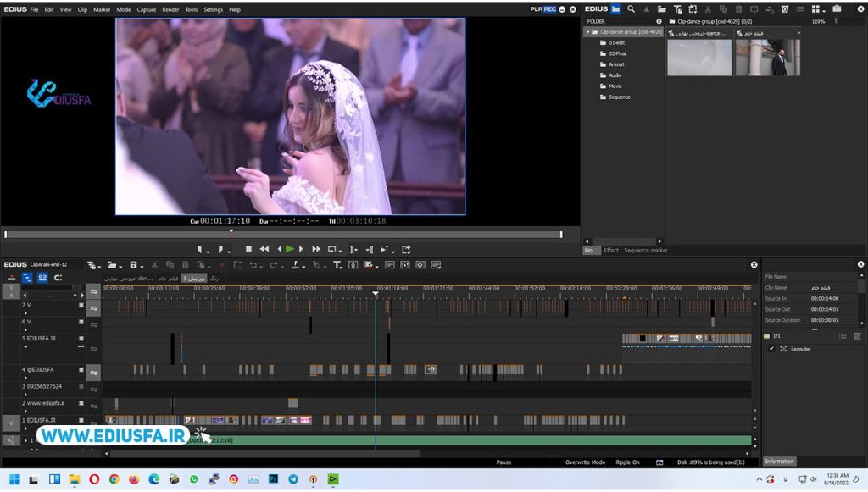Click the red Delete X icon in timeline toolbar

pos(222,265)
